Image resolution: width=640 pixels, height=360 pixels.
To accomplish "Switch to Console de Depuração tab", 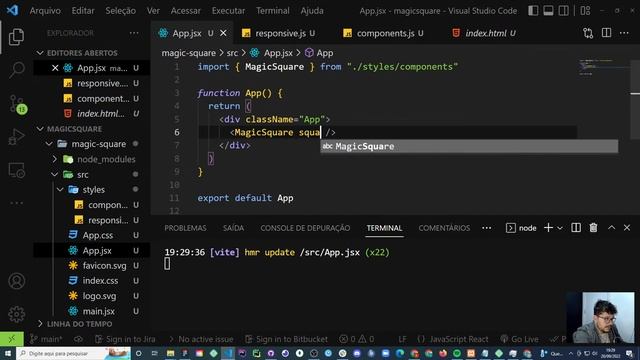I will [305, 228].
